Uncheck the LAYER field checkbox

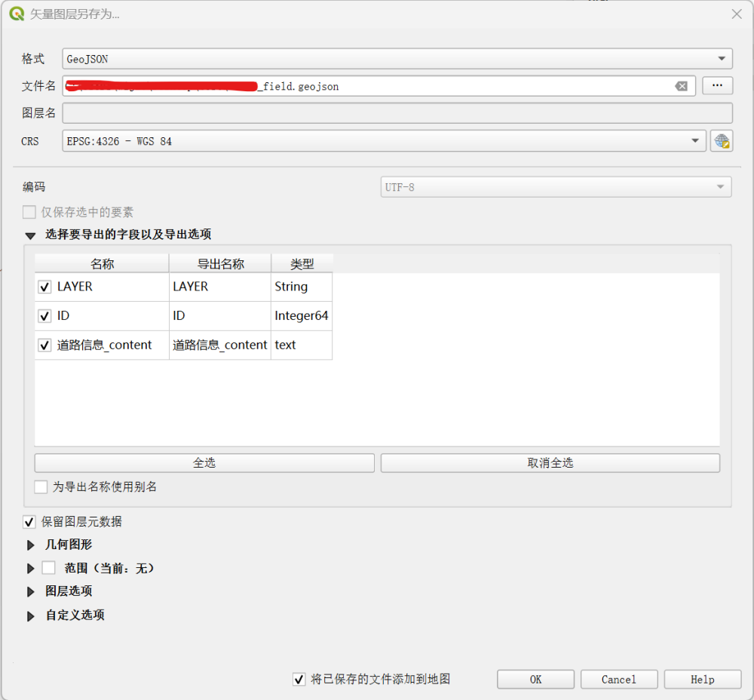click(x=44, y=287)
